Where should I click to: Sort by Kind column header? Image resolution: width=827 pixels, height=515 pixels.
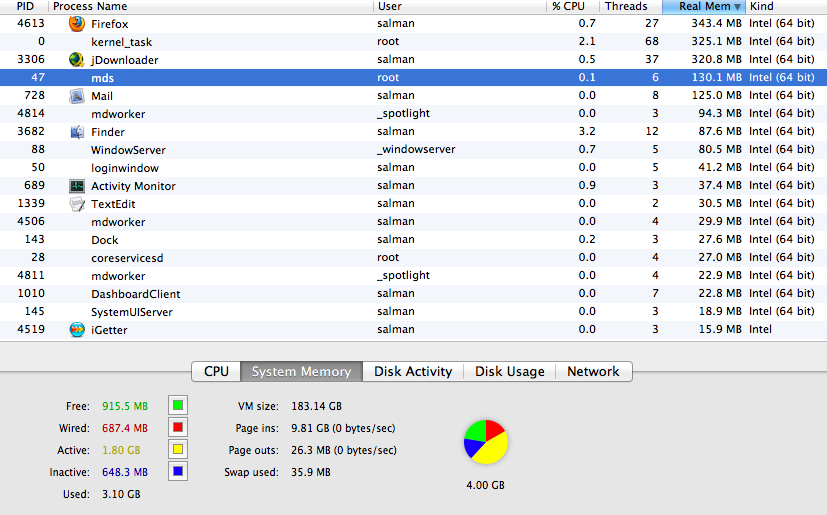point(786,6)
